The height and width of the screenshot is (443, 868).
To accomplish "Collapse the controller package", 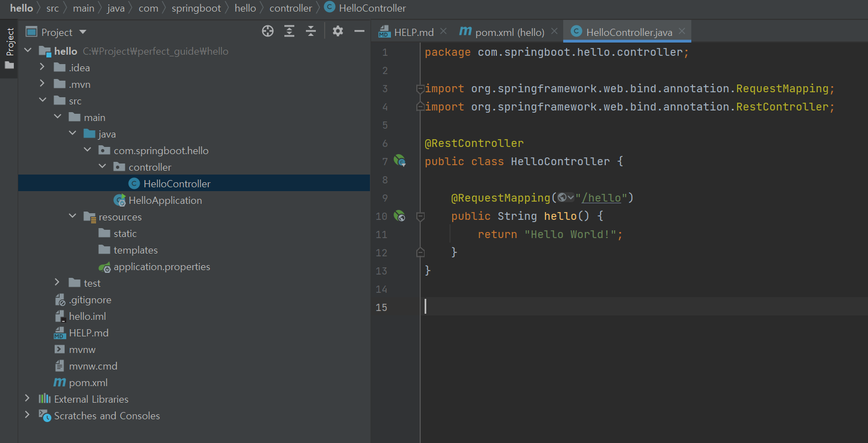I will pyautogui.click(x=102, y=166).
